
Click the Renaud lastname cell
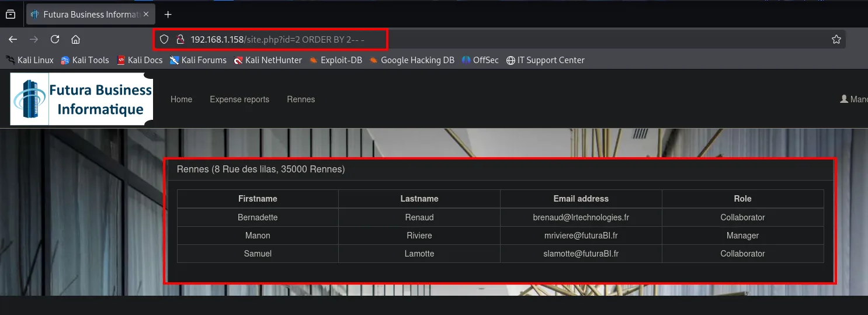click(419, 217)
